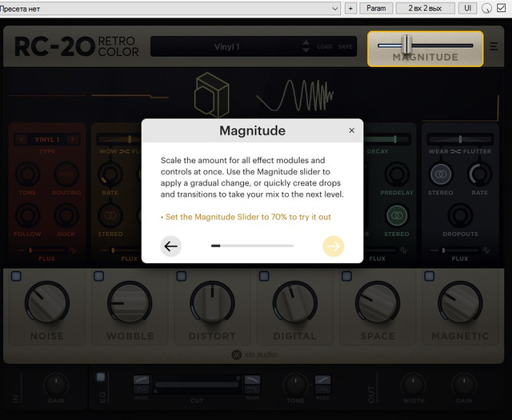
Task: Click the large DISTORT amount knob
Action: pos(212,302)
